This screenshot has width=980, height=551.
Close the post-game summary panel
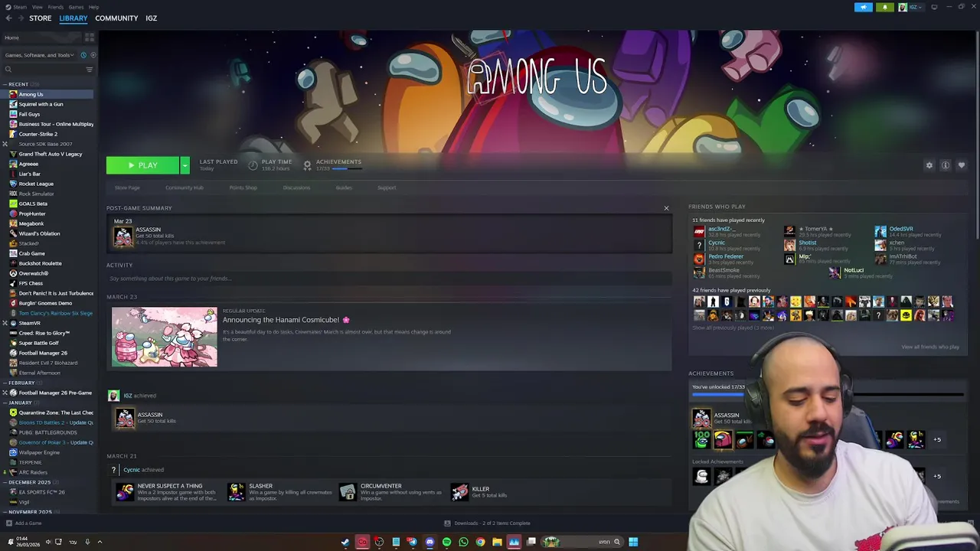[666, 208]
